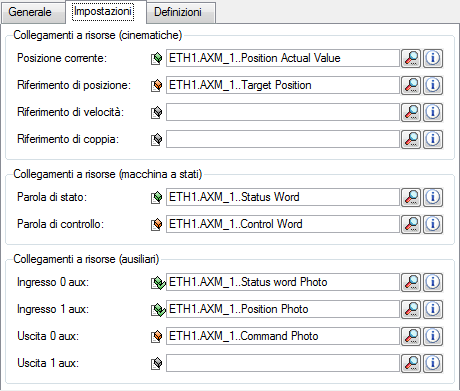This screenshot has height=391, width=460.
Task: Click the Position Actual Value field
Action: click(283, 58)
